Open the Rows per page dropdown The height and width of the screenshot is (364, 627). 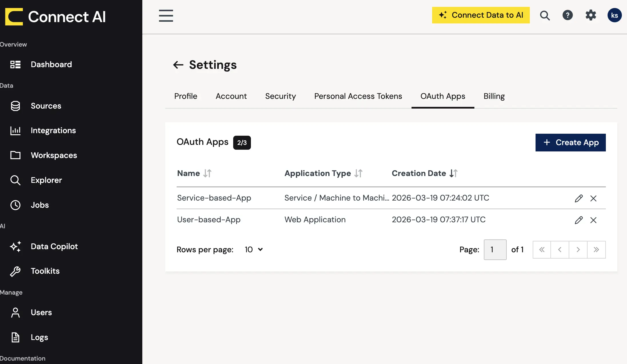(x=254, y=250)
